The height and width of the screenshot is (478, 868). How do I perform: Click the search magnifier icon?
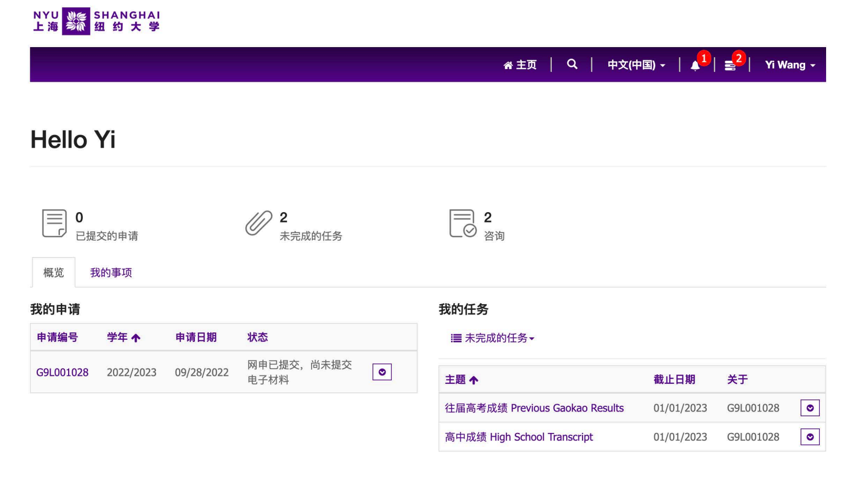coord(571,64)
